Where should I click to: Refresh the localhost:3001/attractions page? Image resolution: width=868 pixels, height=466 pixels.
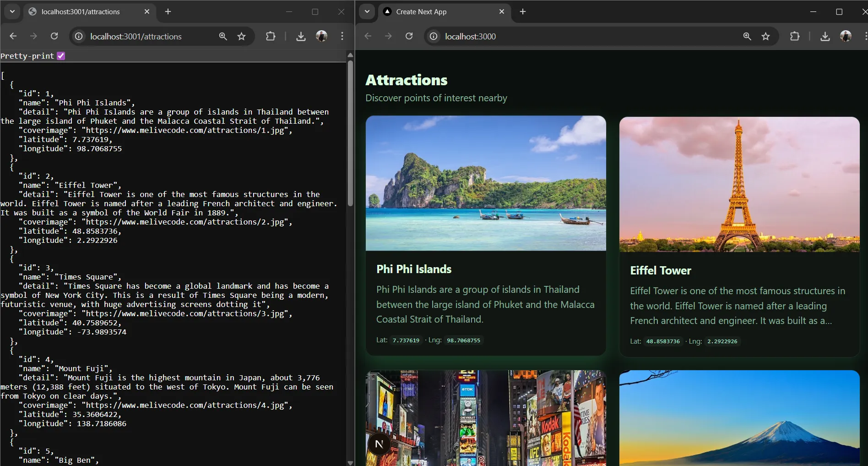coord(54,36)
